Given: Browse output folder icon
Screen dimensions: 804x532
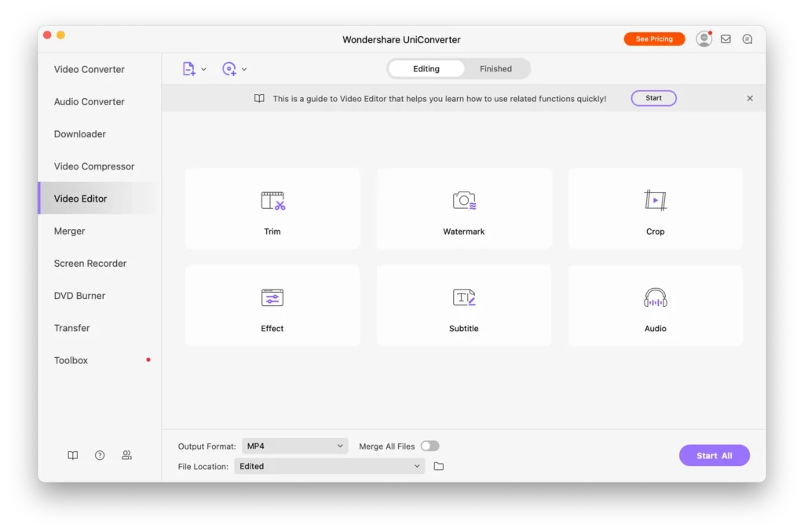Looking at the screenshot, I should pos(439,466).
